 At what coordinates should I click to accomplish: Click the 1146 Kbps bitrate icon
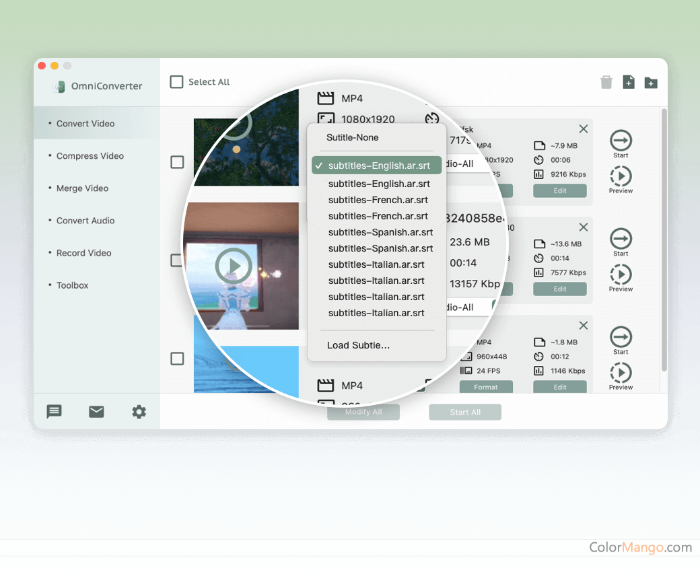(539, 371)
